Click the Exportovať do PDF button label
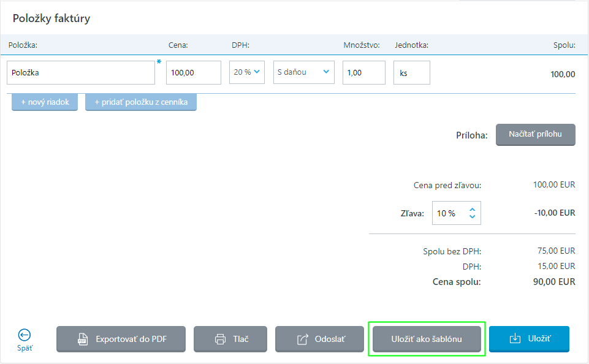Image resolution: width=589 pixels, height=364 pixels. coord(131,339)
